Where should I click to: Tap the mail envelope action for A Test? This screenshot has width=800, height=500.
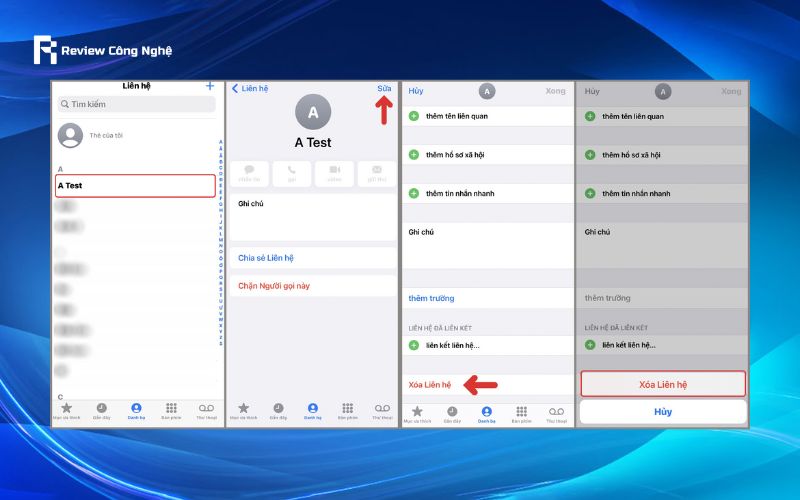tap(377, 173)
